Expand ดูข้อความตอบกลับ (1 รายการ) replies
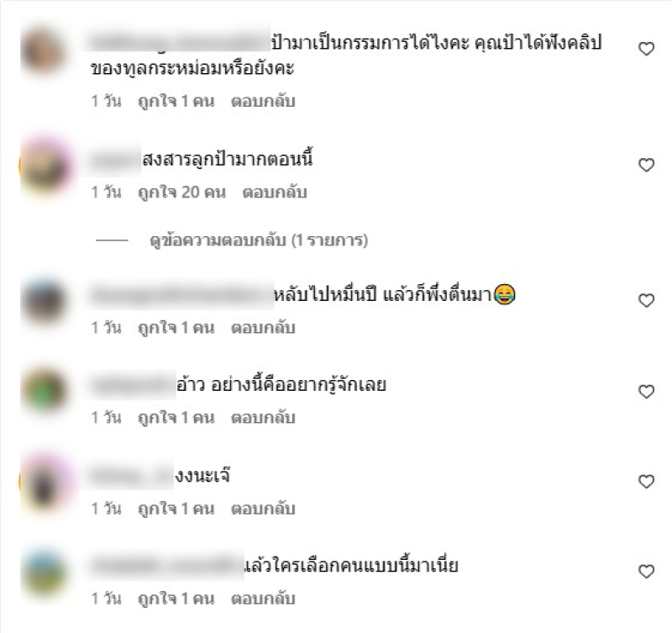Image resolution: width=672 pixels, height=633 pixels. pos(259,240)
